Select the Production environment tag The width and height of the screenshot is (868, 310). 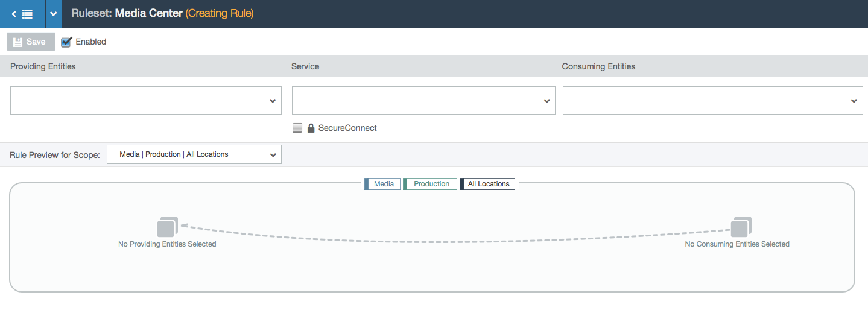pos(430,184)
